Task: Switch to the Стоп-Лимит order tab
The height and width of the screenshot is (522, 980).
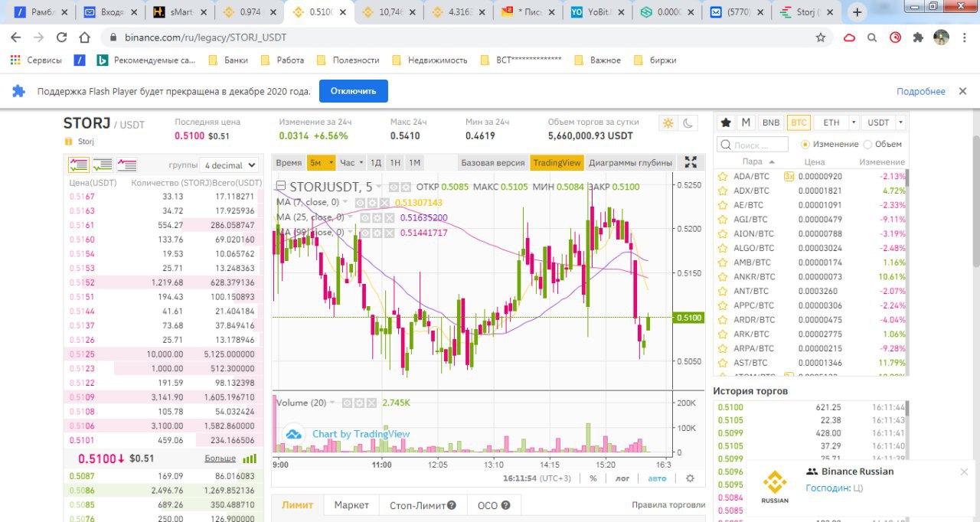Action: [x=423, y=505]
